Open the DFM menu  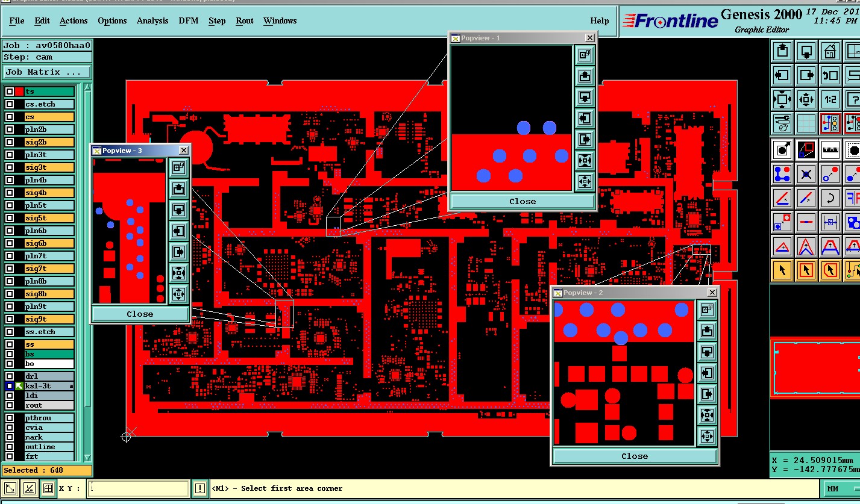pos(188,20)
